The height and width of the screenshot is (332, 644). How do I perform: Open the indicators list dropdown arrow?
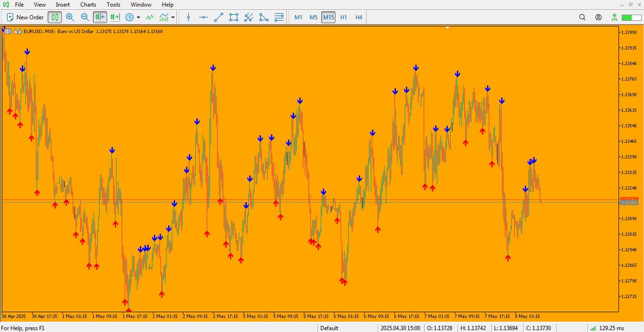(x=173, y=17)
